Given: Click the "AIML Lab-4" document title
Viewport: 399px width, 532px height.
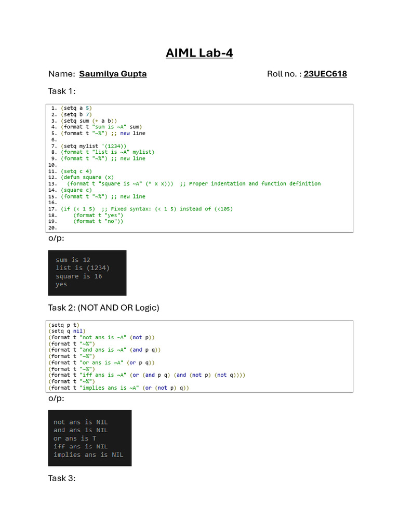Looking at the screenshot, I should (199, 52).
